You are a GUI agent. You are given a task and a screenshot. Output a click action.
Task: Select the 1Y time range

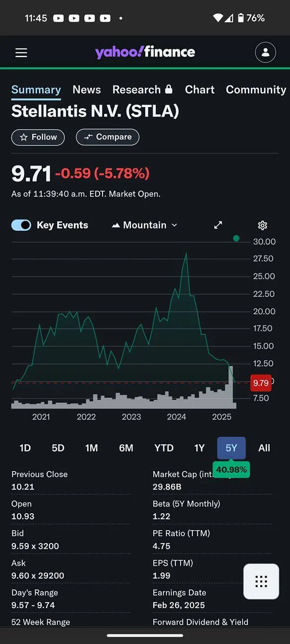tap(199, 448)
